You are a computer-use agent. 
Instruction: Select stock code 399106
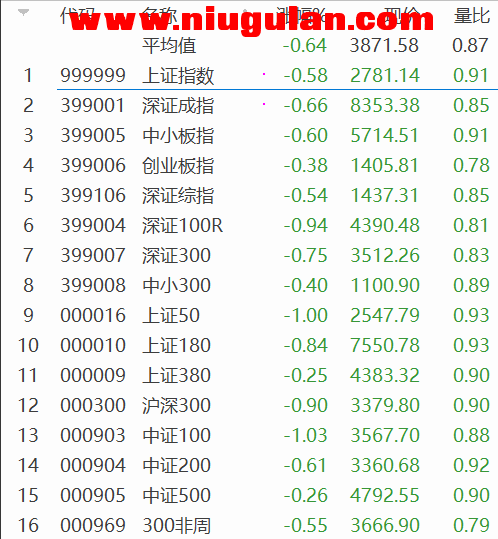[93, 196]
